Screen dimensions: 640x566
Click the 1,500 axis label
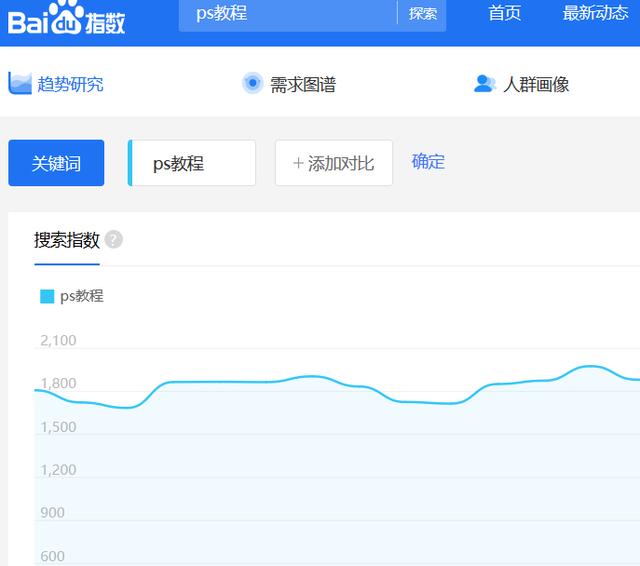[x=58, y=427]
